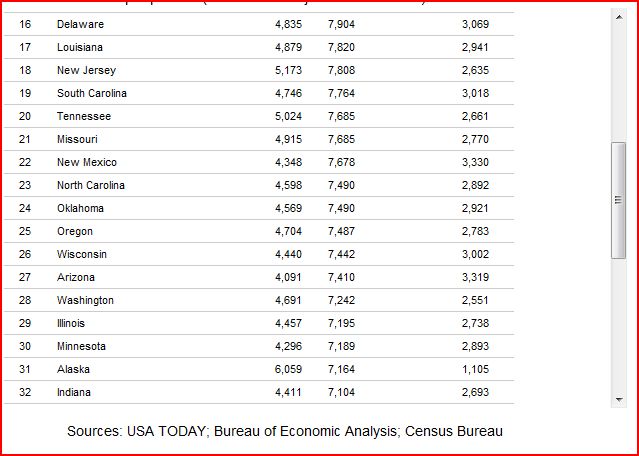Choose Oklahoma in the table
Viewport: 639px width, 456px height.
(80, 208)
